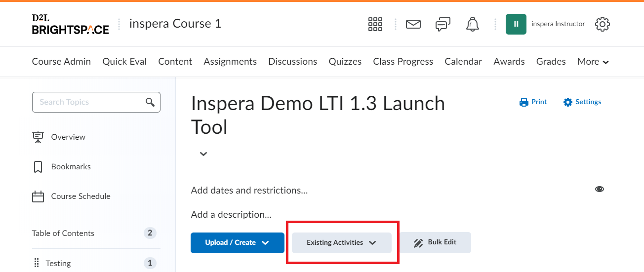The height and width of the screenshot is (272, 644).
Task: Check subscription alerts chat bubble icon
Action: pyautogui.click(x=443, y=24)
